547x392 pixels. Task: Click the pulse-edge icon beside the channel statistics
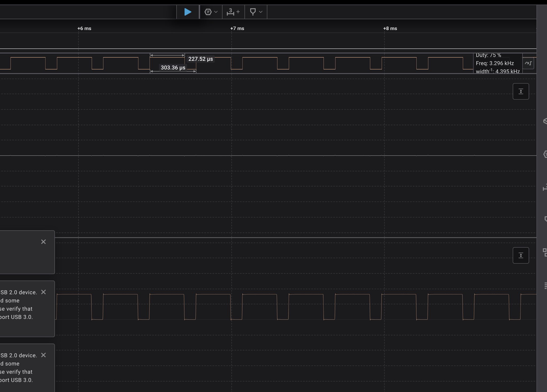[x=528, y=63]
